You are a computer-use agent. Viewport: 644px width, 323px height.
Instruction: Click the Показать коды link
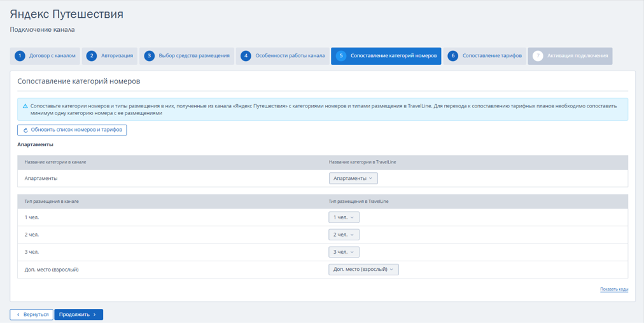(614, 289)
